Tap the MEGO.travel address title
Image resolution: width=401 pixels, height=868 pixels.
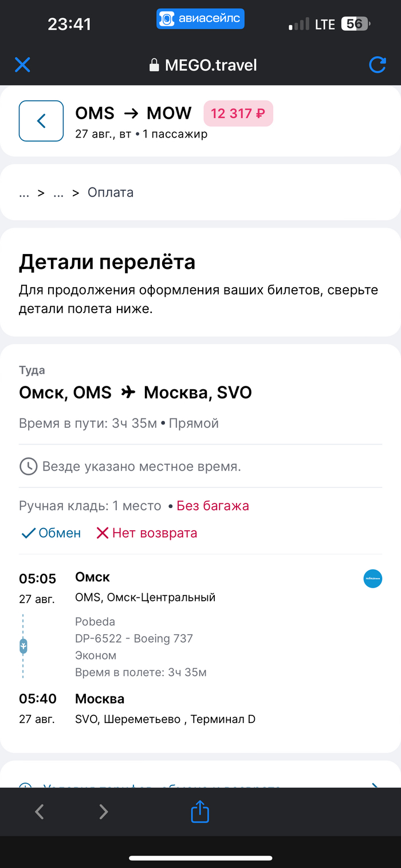pyautogui.click(x=211, y=65)
